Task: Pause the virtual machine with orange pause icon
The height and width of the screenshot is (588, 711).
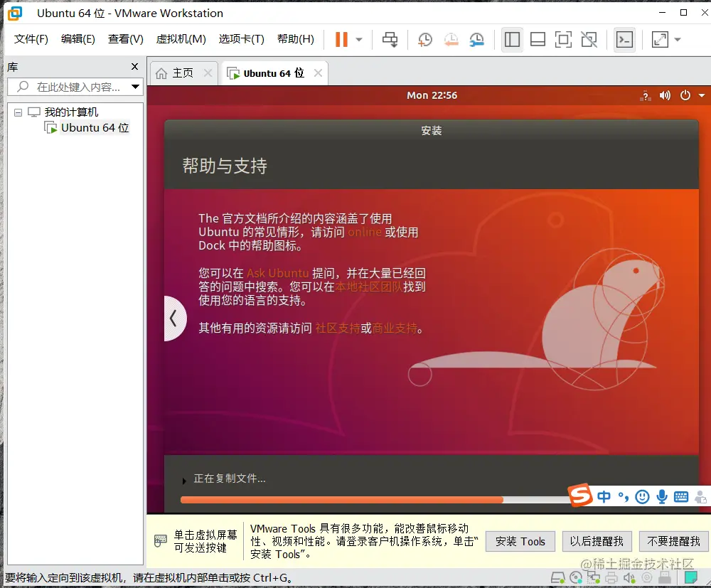Action: pos(341,39)
